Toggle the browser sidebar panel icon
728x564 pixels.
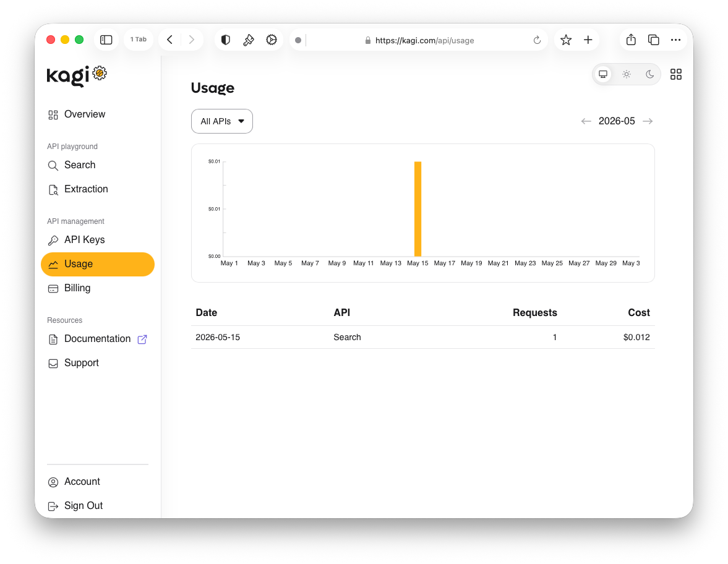[106, 40]
